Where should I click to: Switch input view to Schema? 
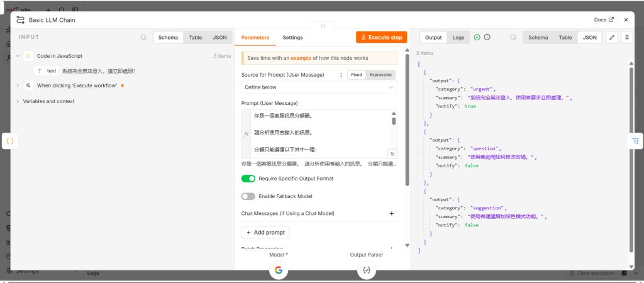(168, 37)
